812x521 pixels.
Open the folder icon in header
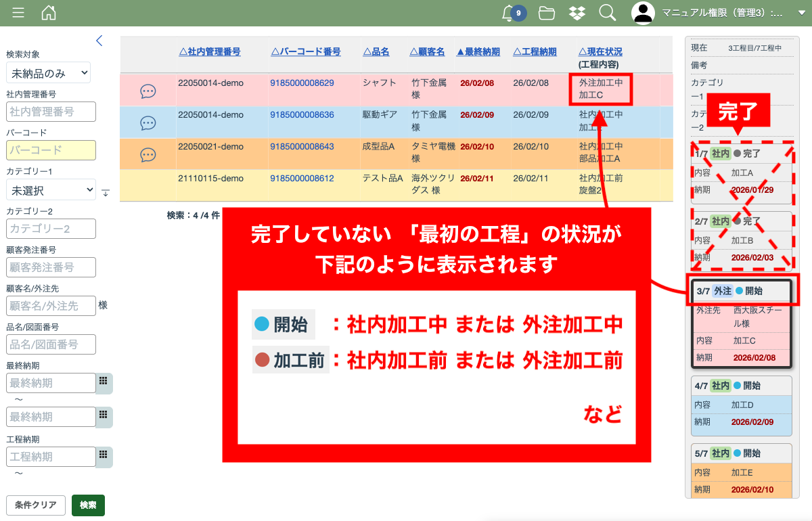tap(546, 13)
